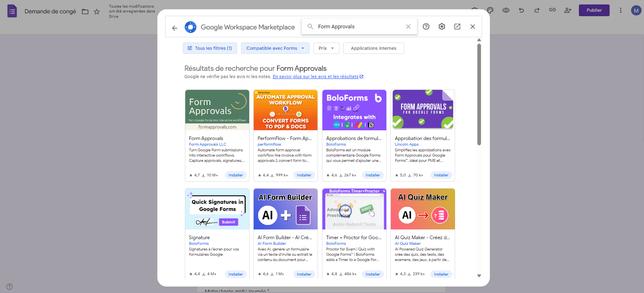Expand the Prix filter dropdown
Image resolution: width=644 pixels, height=293 pixels.
326,48
